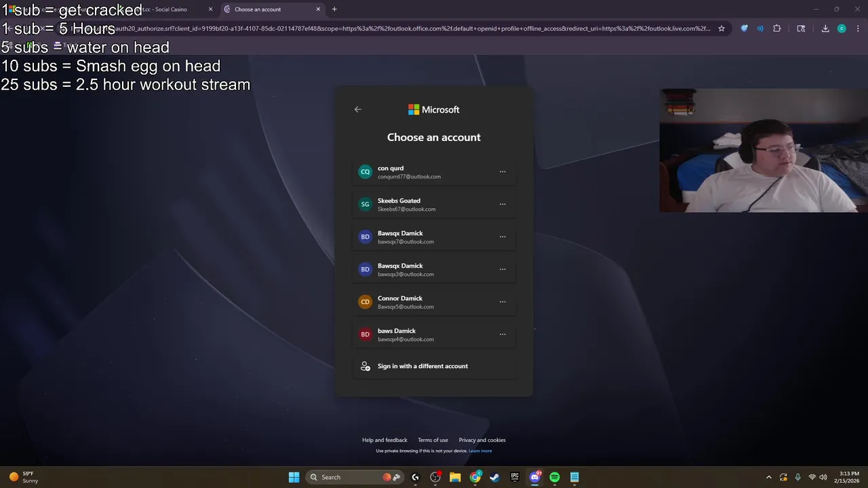The image size is (868, 488).
Task: Open more options for con qurd account
Action: tap(502, 171)
